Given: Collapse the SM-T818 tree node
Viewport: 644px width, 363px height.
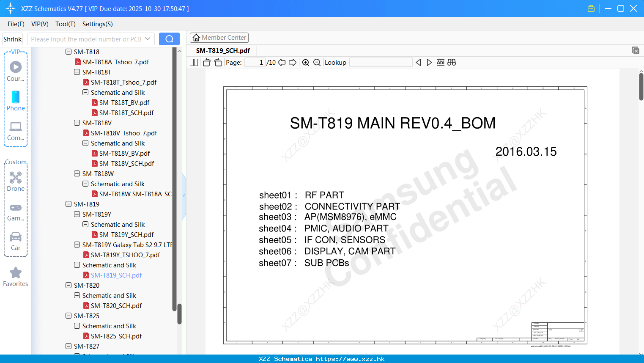Looking at the screenshot, I should [69, 52].
